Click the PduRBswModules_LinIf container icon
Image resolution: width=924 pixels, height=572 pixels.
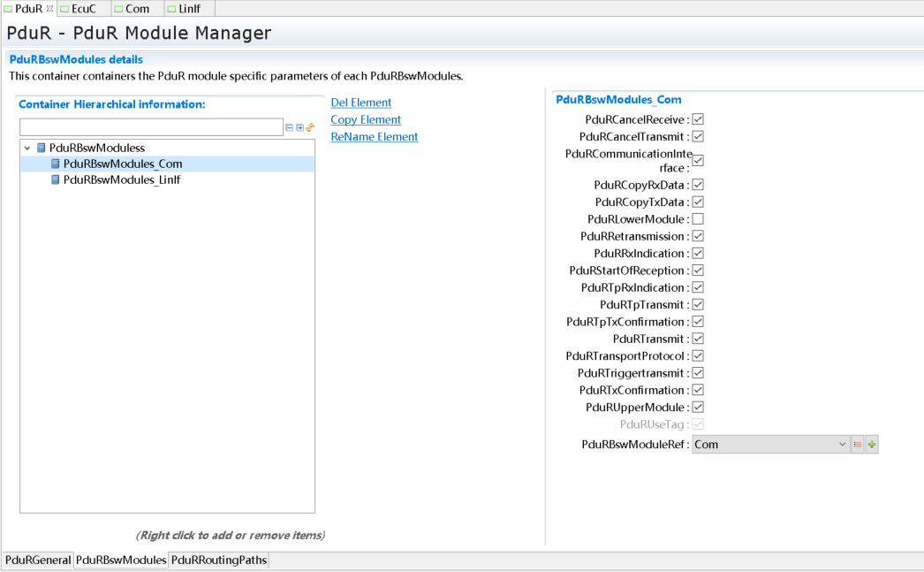[56, 179]
